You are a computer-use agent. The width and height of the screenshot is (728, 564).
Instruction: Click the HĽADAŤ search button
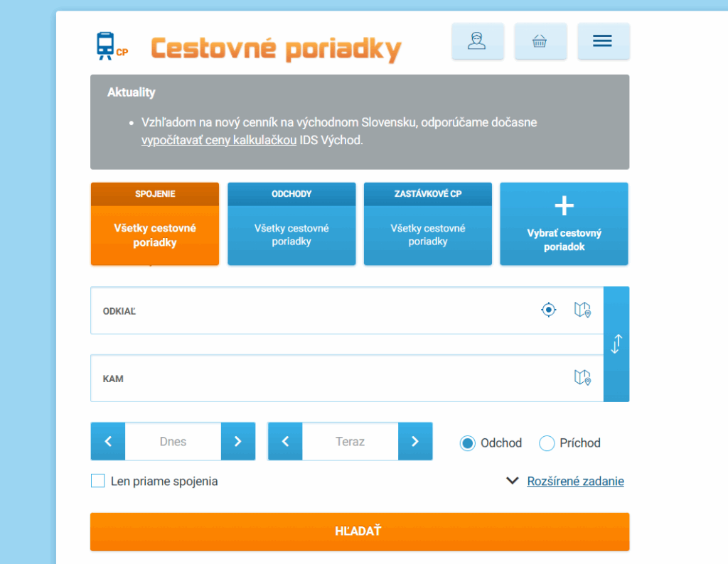[360, 531]
